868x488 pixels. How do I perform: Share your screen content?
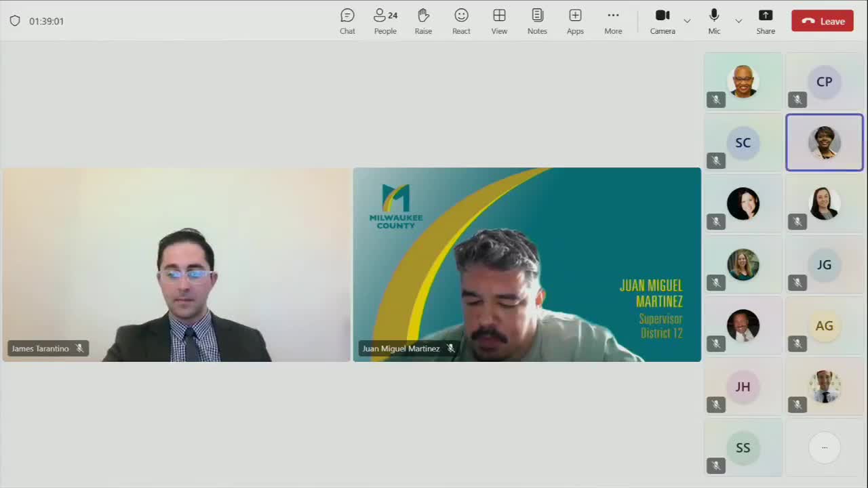coord(766,21)
